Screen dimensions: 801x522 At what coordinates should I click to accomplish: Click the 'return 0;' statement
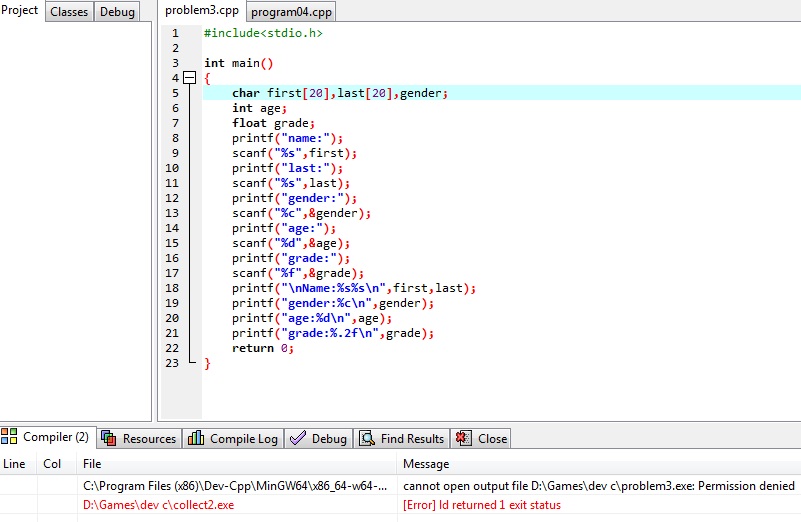(263, 348)
